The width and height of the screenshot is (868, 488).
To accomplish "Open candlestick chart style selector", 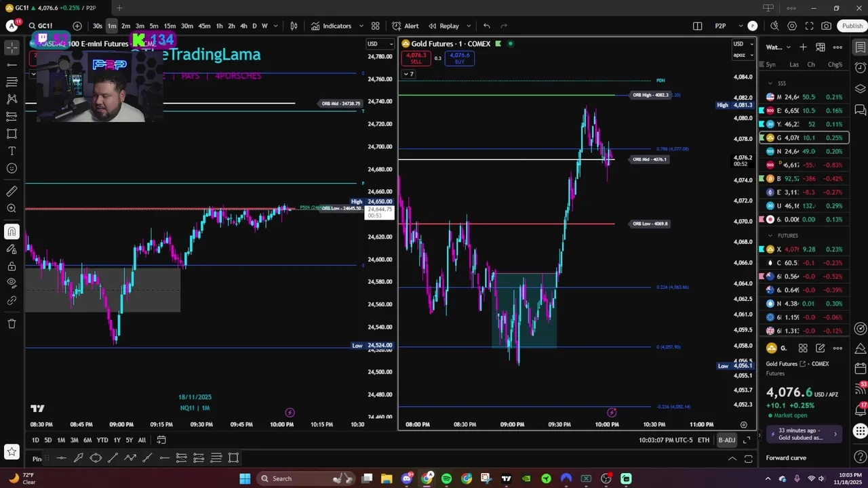I will (x=294, y=26).
